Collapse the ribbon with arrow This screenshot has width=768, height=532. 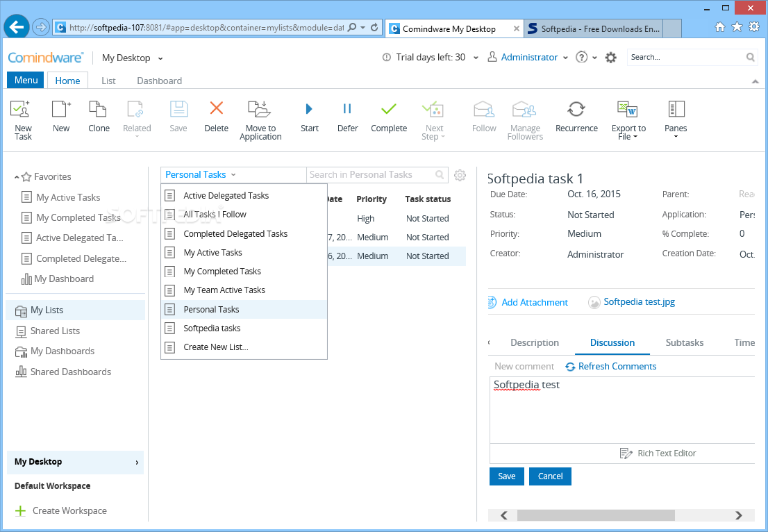tap(755, 81)
